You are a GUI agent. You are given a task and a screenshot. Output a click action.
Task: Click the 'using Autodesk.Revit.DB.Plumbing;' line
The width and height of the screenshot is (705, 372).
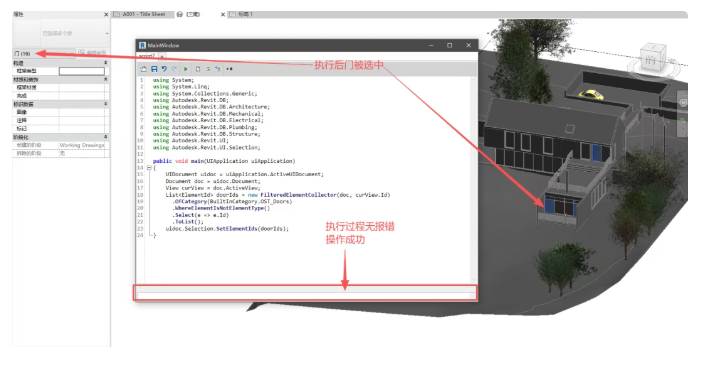pos(205,127)
